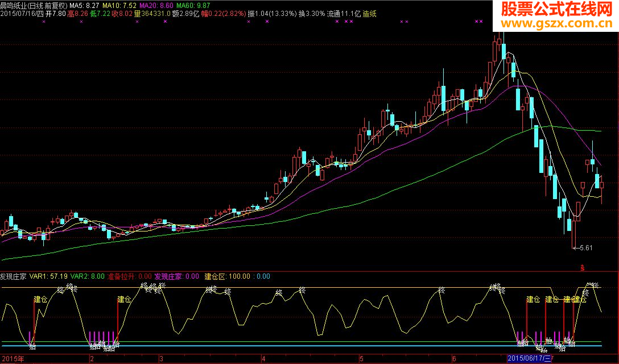This screenshot has height=364, width=619.
Task: Click the VAR2: 8.00 indicator value
Action: 87,276
